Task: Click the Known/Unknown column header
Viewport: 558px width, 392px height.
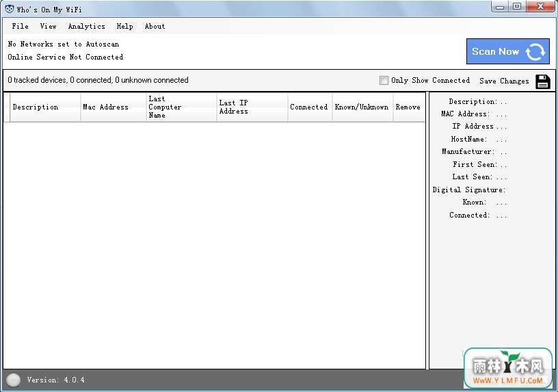Action: point(362,107)
